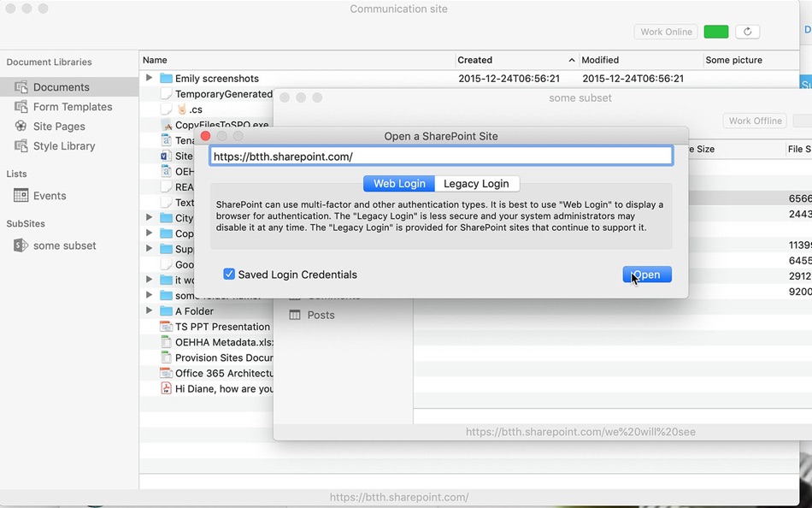
Task: Click the Open button in the dialog
Action: coord(647,275)
